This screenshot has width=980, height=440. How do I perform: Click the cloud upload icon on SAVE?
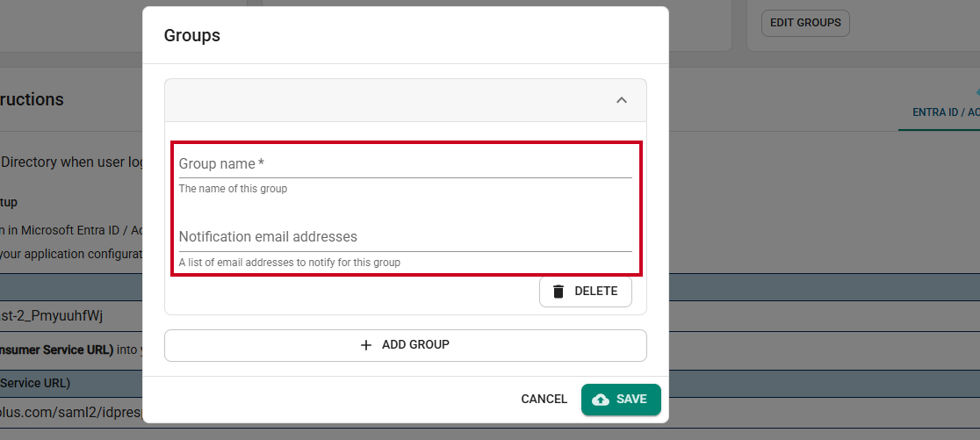[601, 400]
